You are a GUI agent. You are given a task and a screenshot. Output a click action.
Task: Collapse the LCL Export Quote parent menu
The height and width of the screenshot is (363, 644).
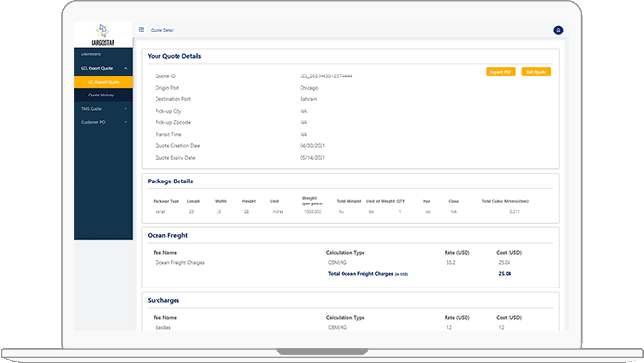coord(103,68)
